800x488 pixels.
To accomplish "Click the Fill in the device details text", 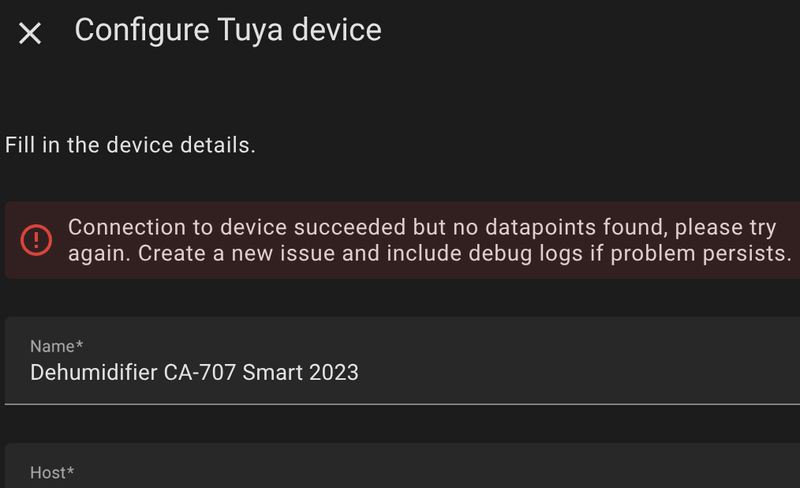I will coord(130,145).
